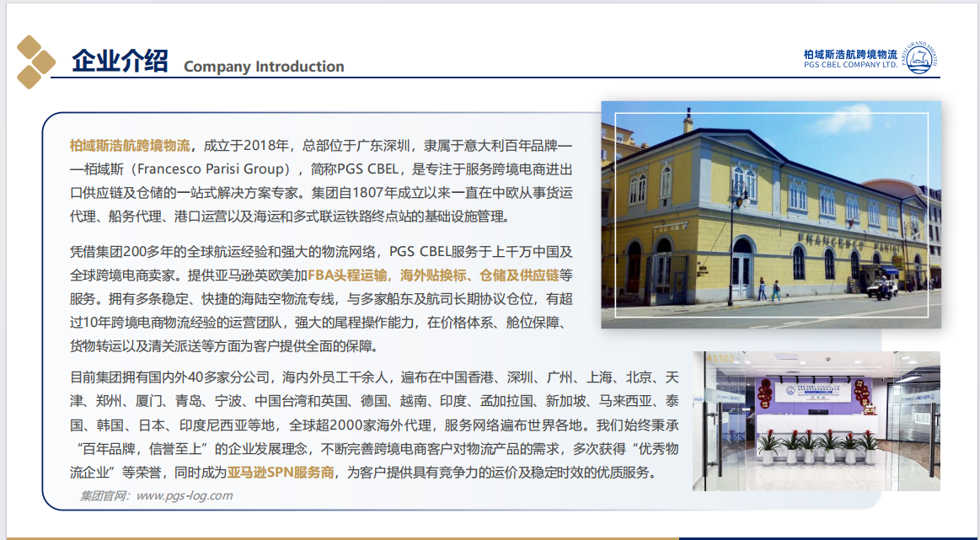
Task: Open the office reception desk photo
Action: click(816, 421)
